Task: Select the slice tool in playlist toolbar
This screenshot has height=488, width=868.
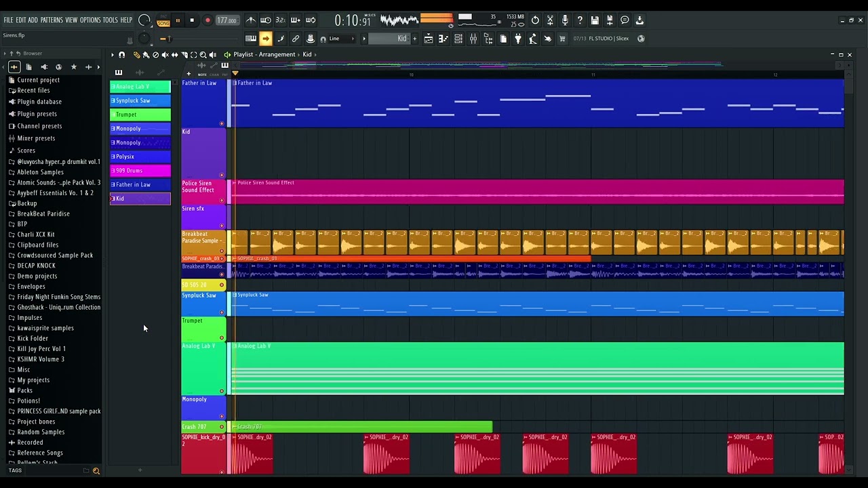Action: click(x=184, y=54)
